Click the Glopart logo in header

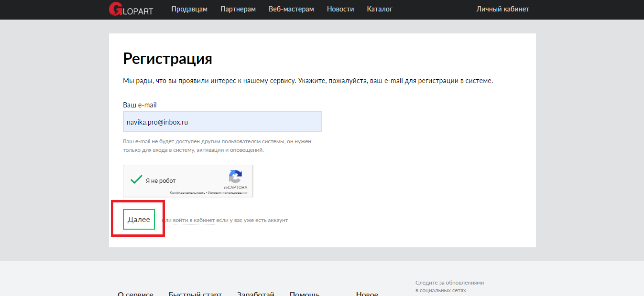(131, 9)
